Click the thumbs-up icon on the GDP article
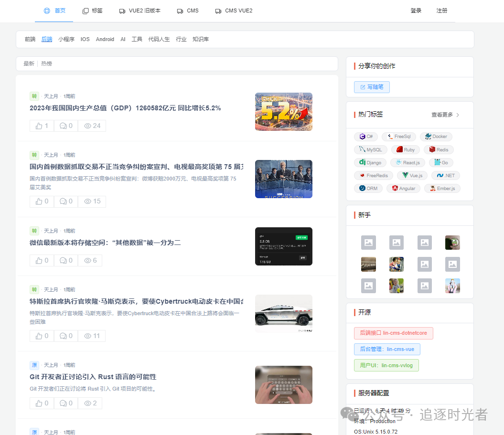504x435 pixels. coord(38,126)
